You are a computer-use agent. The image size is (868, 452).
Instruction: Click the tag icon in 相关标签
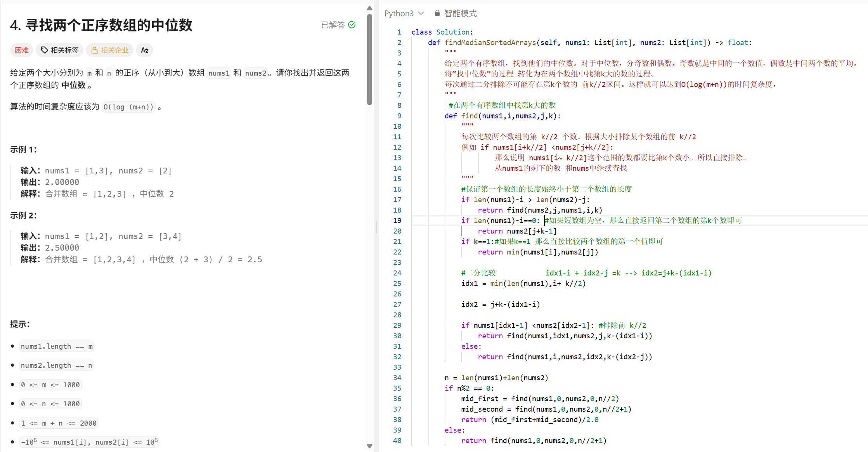45,50
